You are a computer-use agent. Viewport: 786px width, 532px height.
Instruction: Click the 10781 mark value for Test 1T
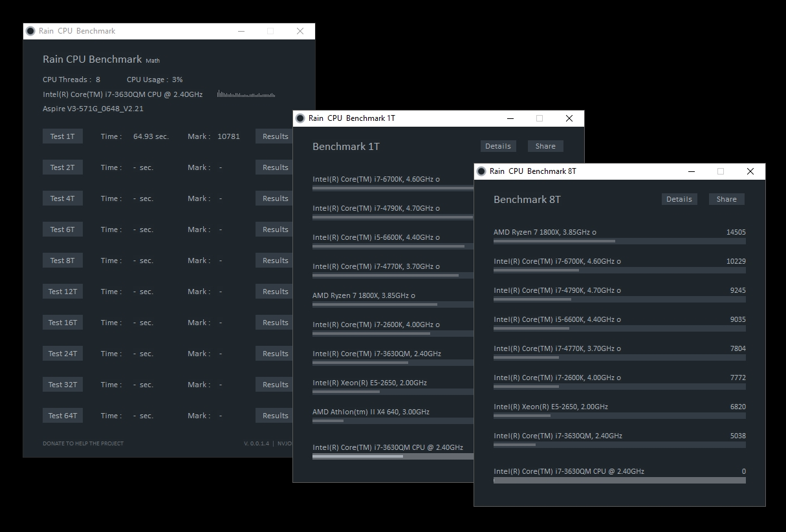tap(228, 136)
